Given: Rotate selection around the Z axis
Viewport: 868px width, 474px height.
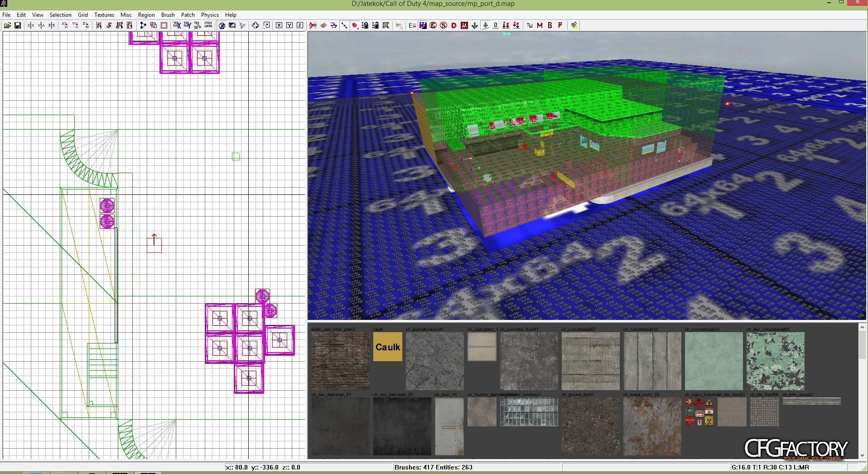Looking at the screenshot, I should (x=86, y=25).
